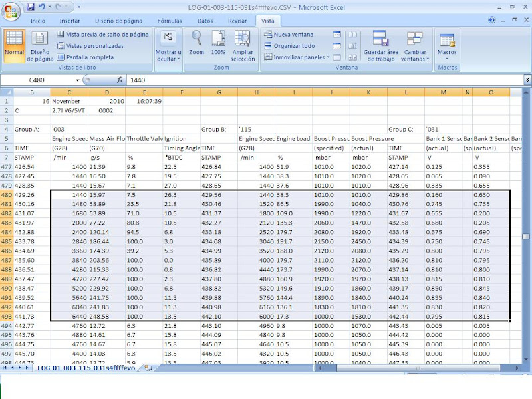
Task: Click Organizar todo
Action: (x=290, y=45)
